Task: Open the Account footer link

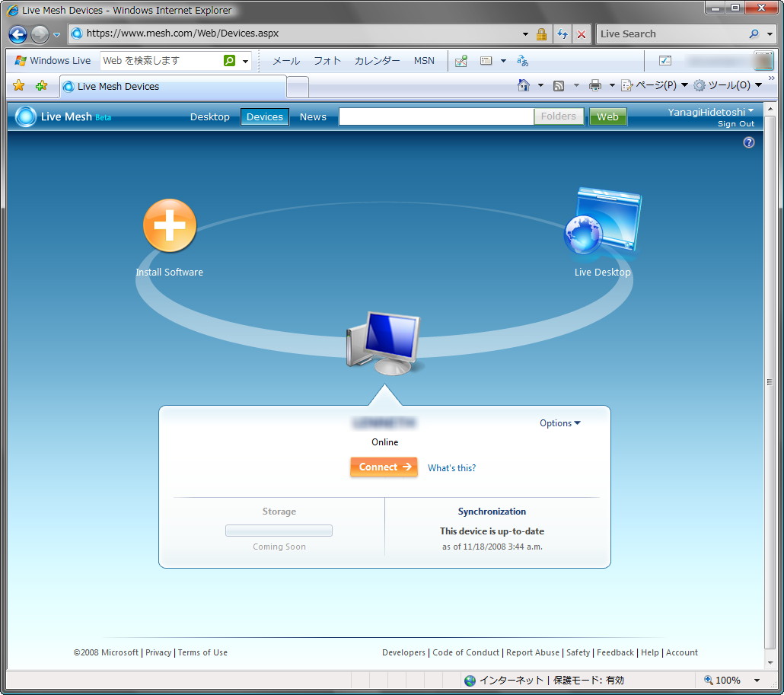Action: (681, 652)
